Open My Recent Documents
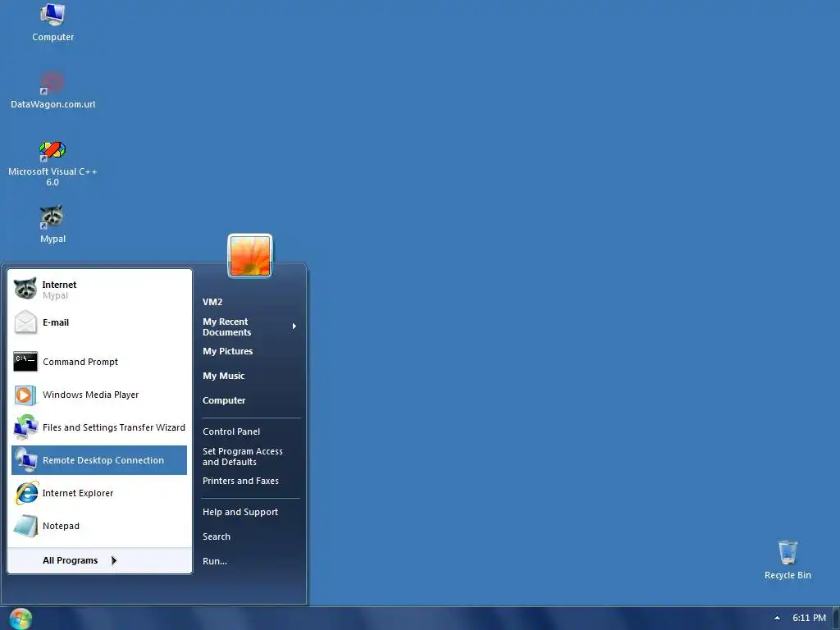 click(x=249, y=326)
